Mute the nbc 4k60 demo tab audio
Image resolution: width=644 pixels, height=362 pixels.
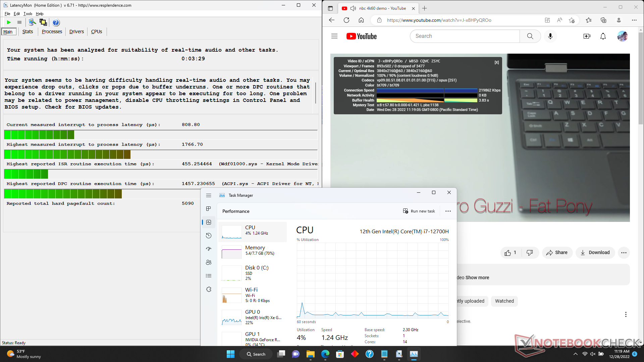click(x=353, y=8)
